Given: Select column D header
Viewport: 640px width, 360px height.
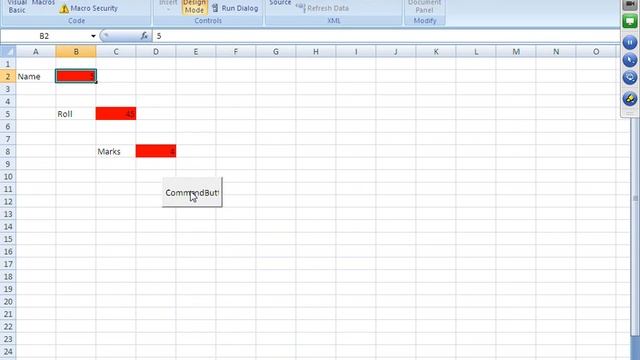Looking at the screenshot, I should [x=156, y=52].
